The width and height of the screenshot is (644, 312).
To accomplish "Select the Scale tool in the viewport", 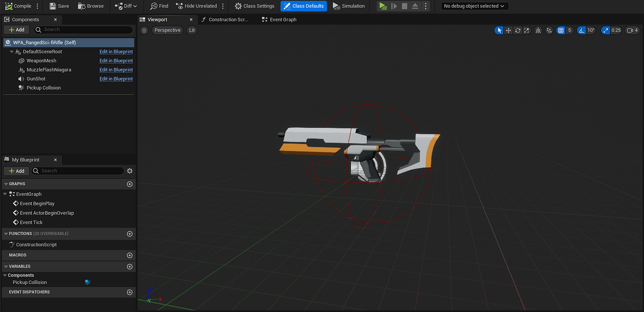I will (526, 30).
